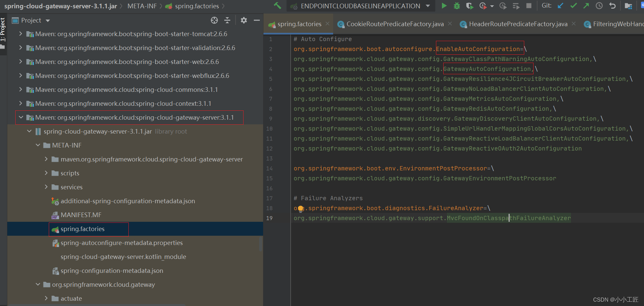Screen dimensions: 644x306
Task: Click the META-INF breadcrumb
Action: [x=142, y=6]
